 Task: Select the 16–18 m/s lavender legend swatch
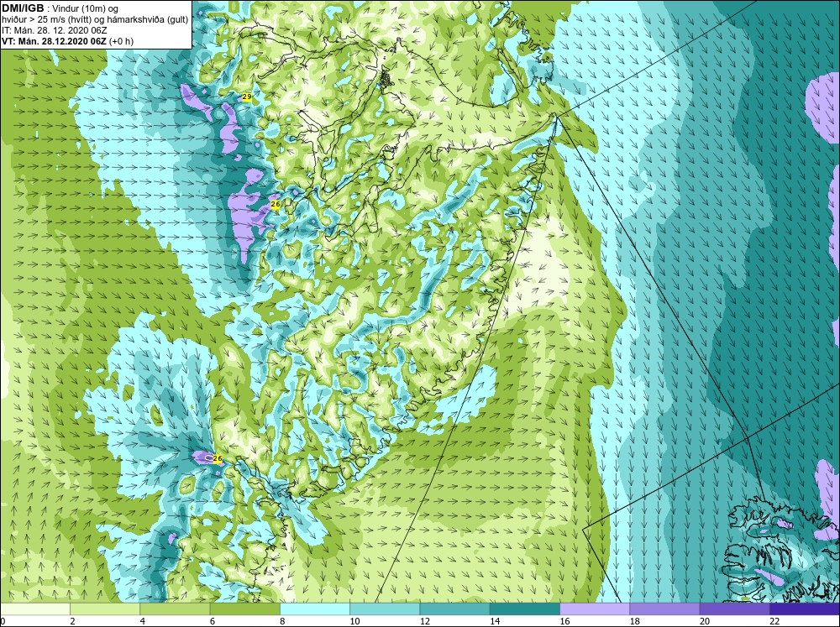595,609
